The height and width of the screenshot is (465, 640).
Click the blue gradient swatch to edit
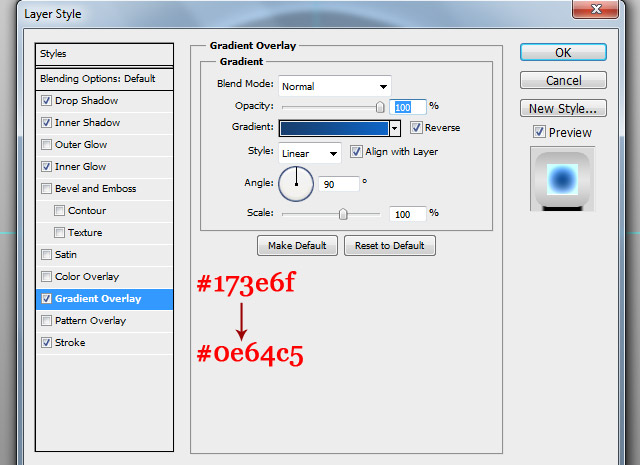click(x=334, y=128)
